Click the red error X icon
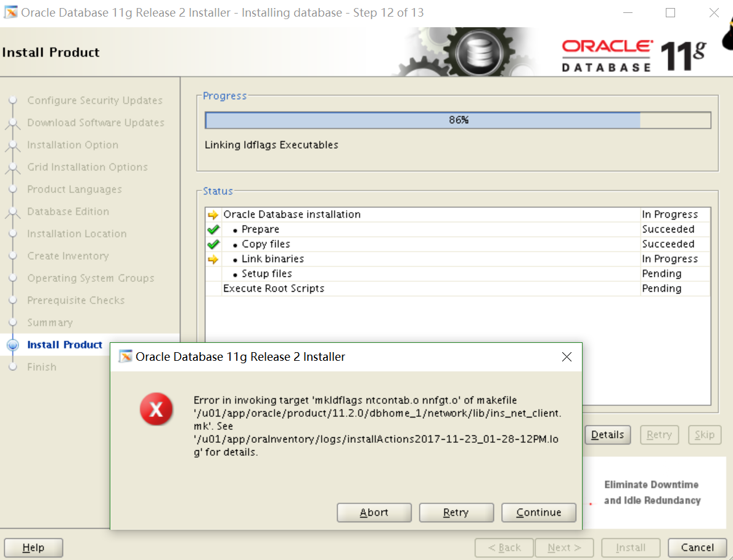This screenshot has height=560, width=733. pyautogui.click(x=156, y=409)
